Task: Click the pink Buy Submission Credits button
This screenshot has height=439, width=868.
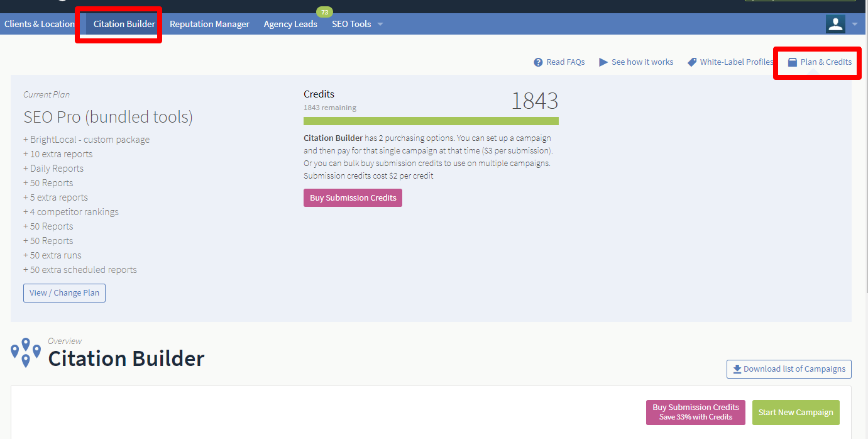Action: tap(353, 197)
